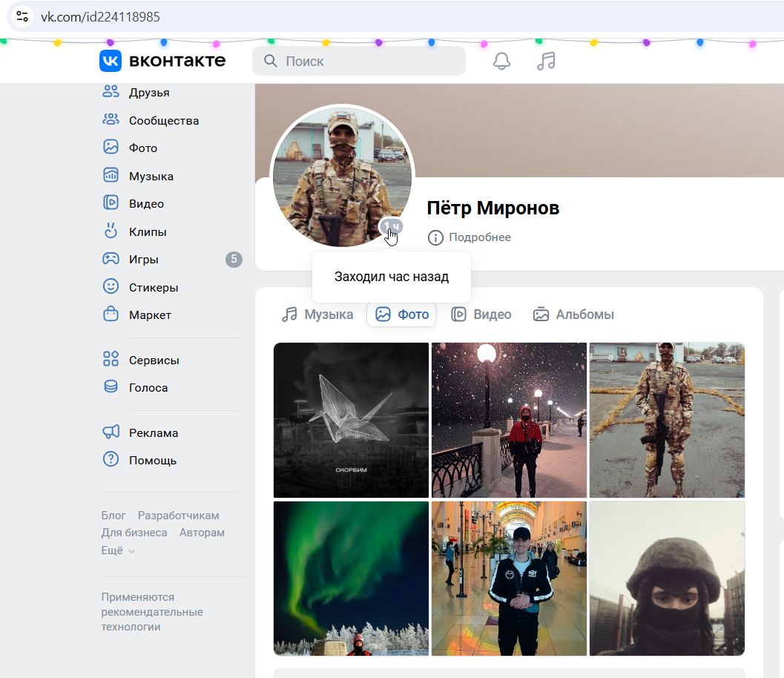Click the ВКонтакте logo to go home

pos(161,61)
